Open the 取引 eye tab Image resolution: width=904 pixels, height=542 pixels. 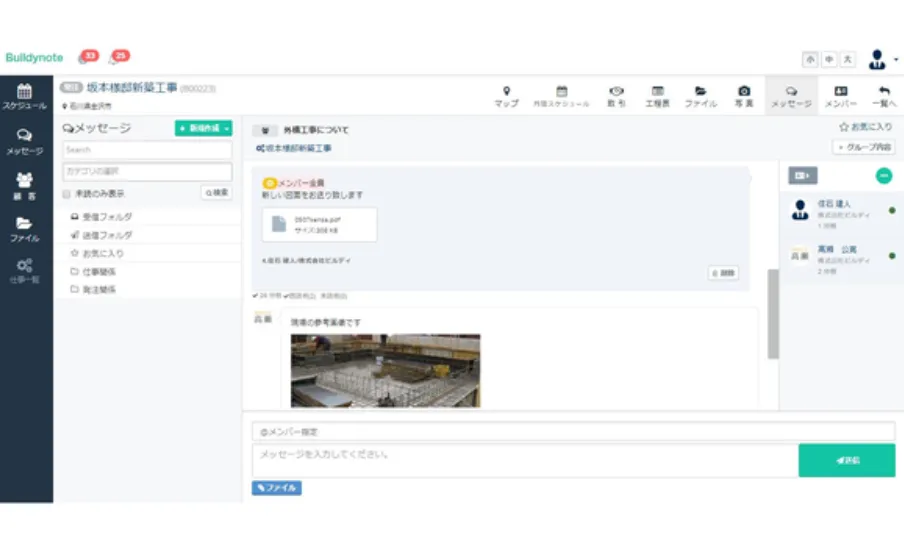point(616,96)
